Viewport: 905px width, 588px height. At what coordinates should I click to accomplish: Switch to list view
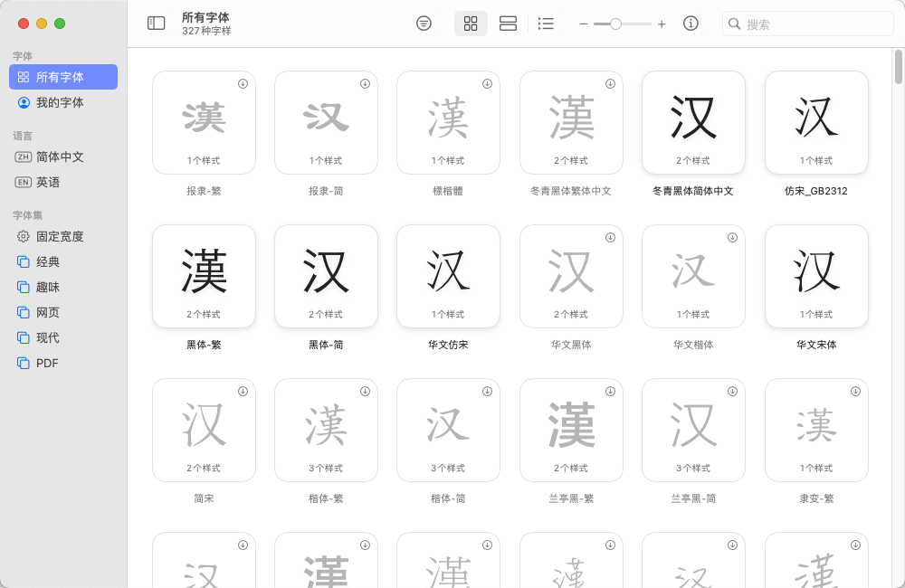(546, 24)
